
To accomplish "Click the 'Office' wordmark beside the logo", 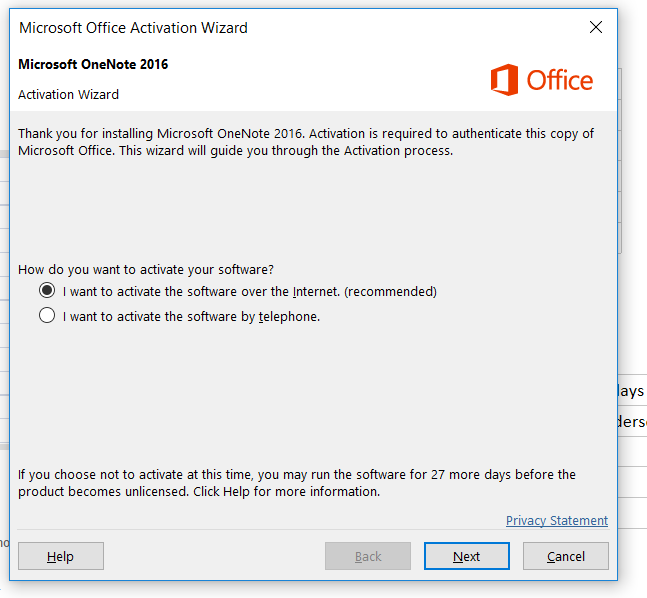I will [560, 80].
